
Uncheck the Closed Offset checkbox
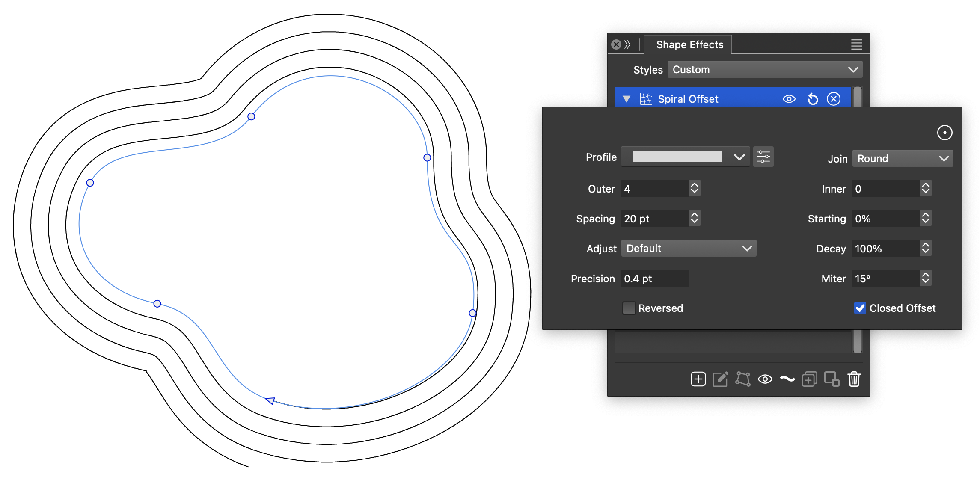tap(860, 308)
